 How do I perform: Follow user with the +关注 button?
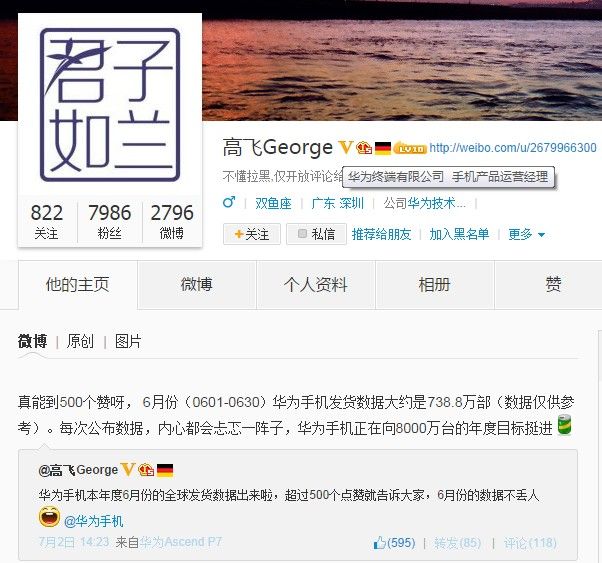(x=252, y=234)
